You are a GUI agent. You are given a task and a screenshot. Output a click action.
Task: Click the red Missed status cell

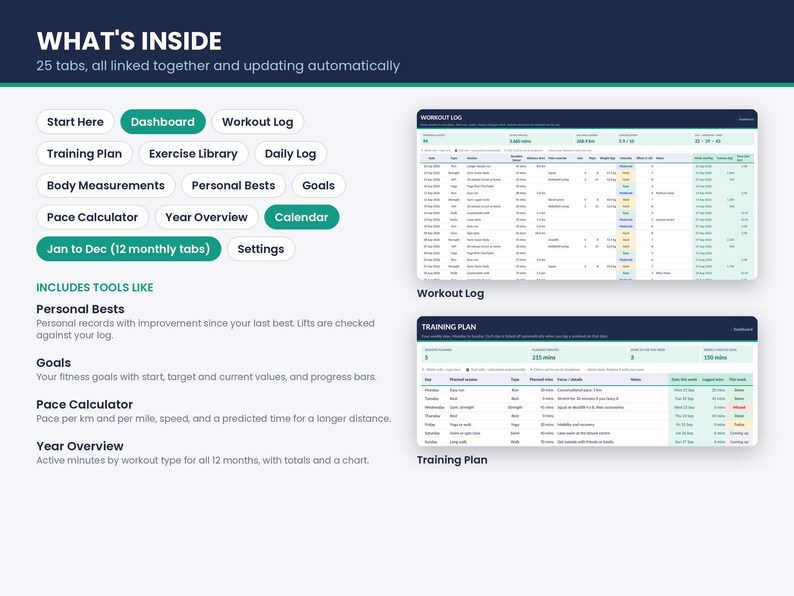point(739,408)
